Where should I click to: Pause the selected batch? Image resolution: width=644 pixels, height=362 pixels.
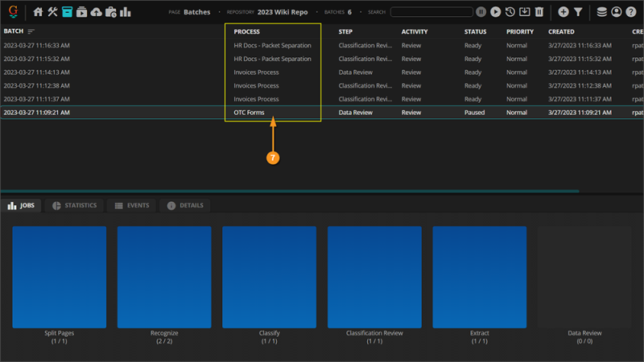(x=481, y=12)
